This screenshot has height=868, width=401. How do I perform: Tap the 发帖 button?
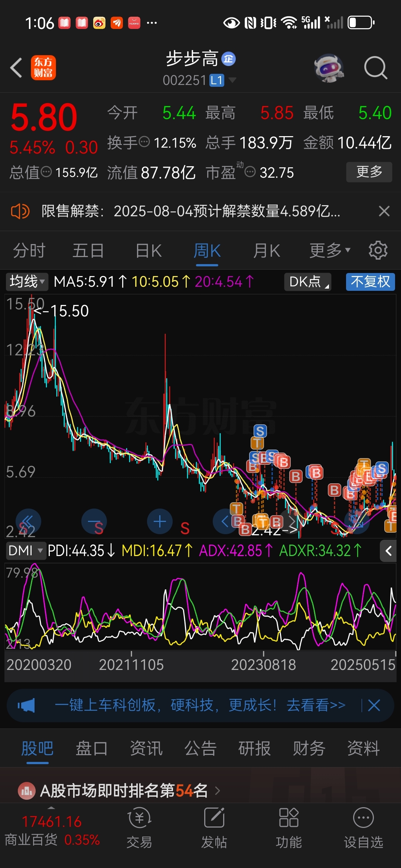tap(214, 828)
